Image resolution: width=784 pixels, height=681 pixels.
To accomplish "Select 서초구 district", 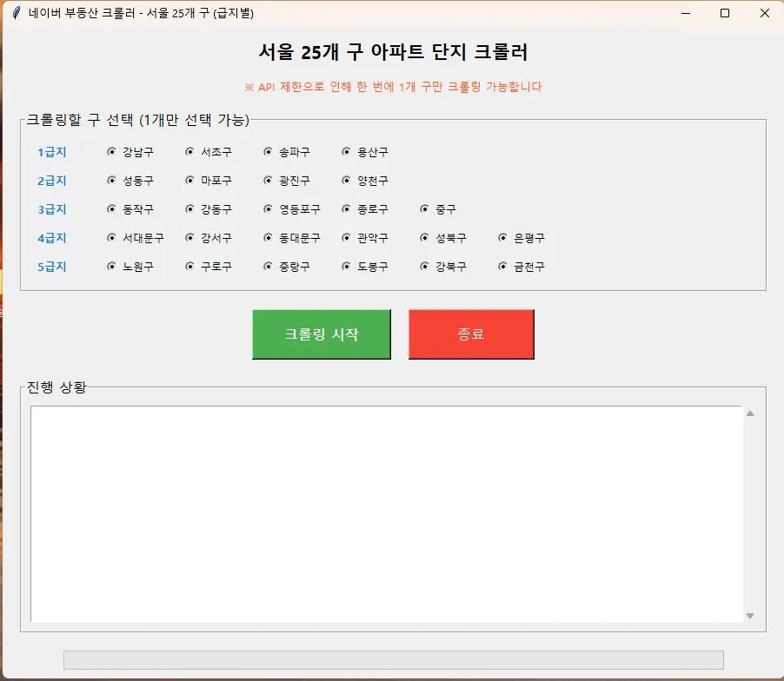I will click(188, 151).
